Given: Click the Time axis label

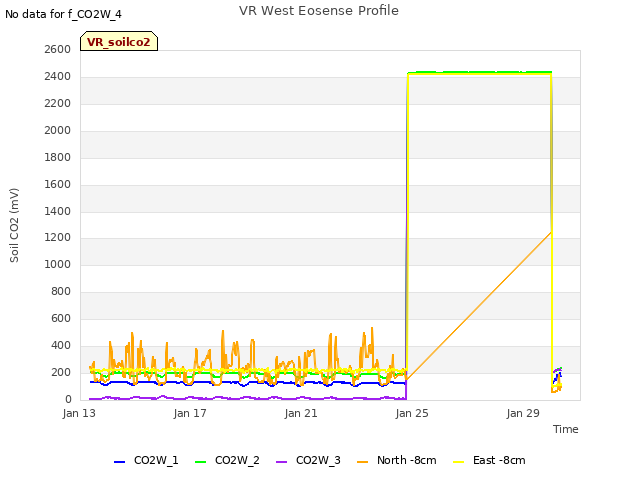Looking at the screenshot, I should point(565,429).
